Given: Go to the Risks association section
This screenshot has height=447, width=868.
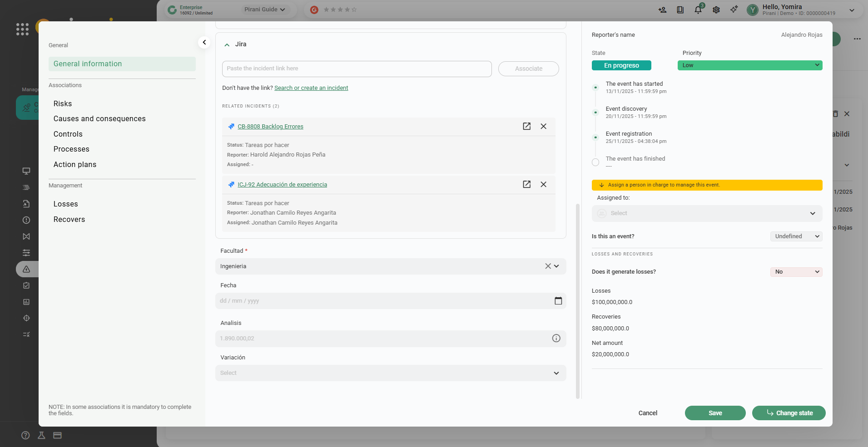Looking at the screenshot, I should coord(63,103).
